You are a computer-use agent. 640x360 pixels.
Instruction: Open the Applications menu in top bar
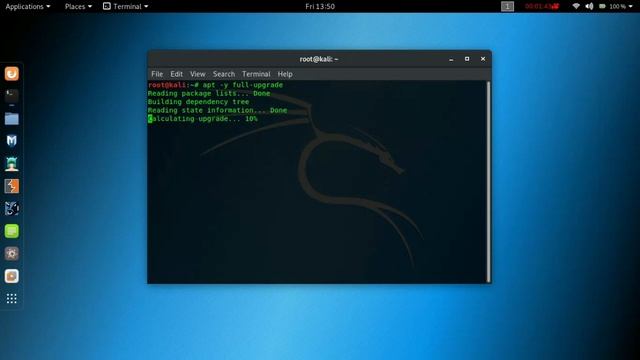28,6
